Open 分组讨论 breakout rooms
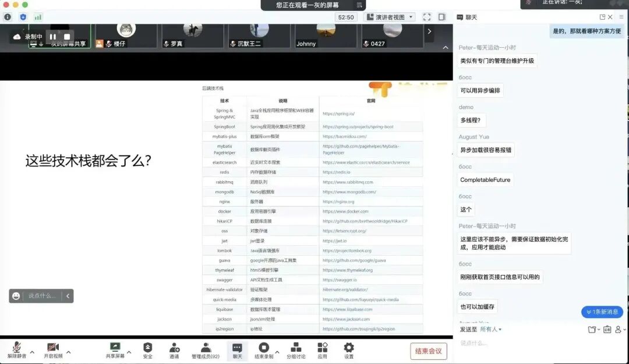This screenshot has height=364, width=629. click(x=296, y=351)
